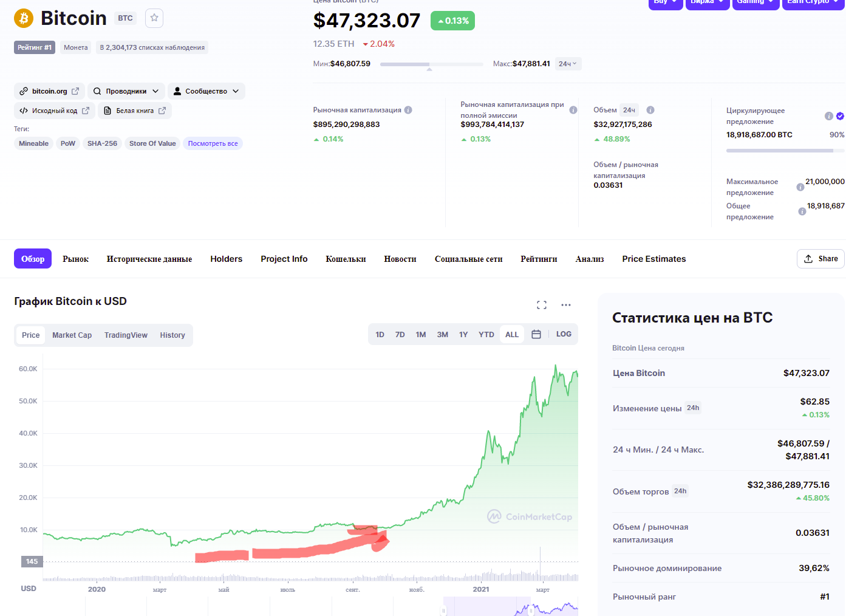The image size is (846, 616).
Task: Open fullscreen chart view icon
Action: point(542,305)
